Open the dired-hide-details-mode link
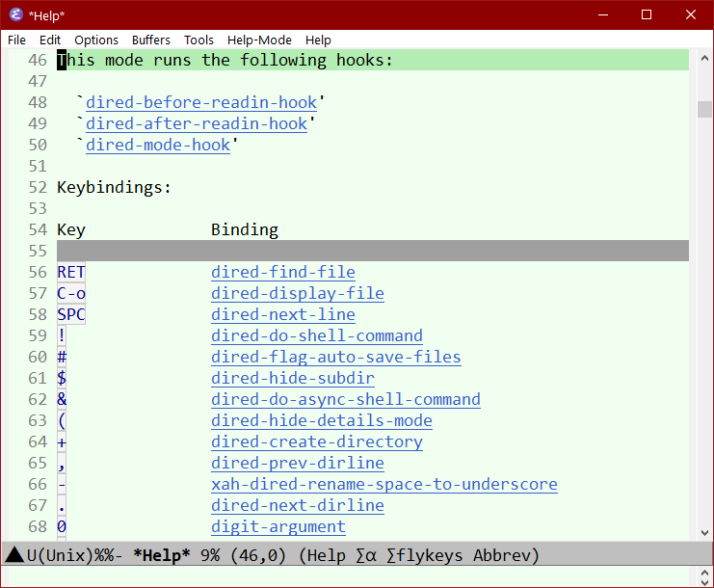The width and height of the screenshot is (714, 588). pos(322,420)
